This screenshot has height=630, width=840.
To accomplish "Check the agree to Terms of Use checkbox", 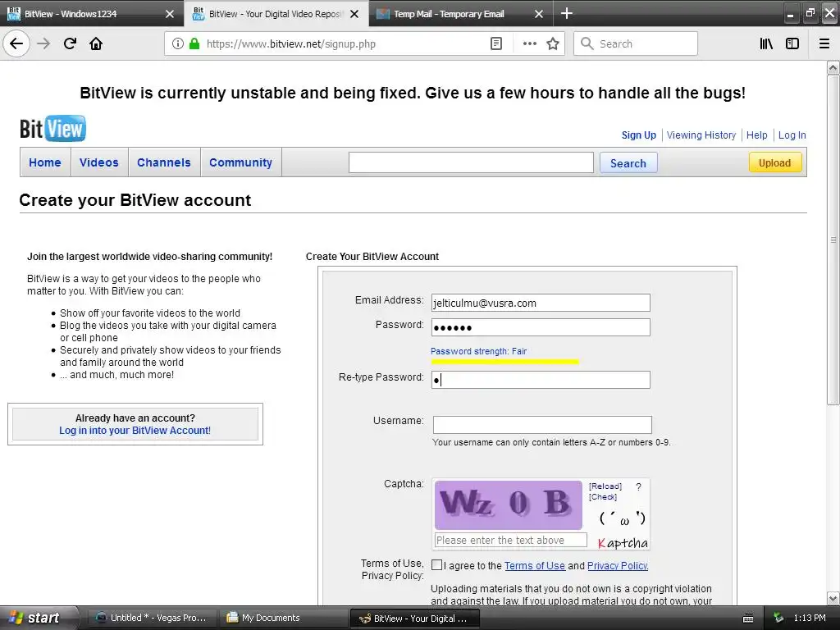I will click(437, 565).
